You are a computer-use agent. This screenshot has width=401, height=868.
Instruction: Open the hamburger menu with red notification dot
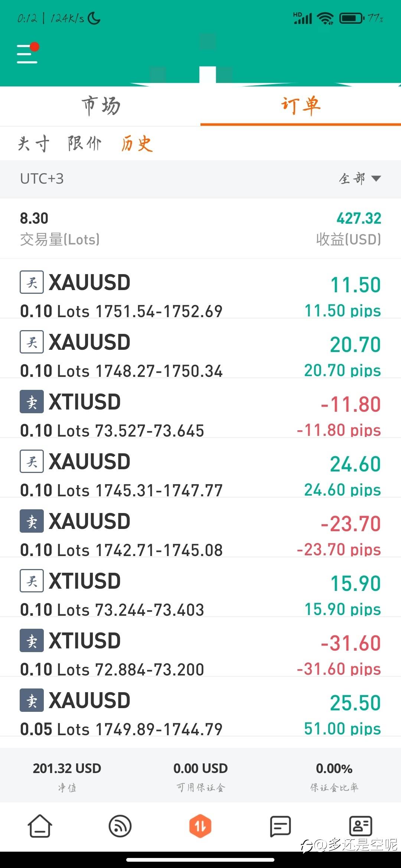pos(27,53)
